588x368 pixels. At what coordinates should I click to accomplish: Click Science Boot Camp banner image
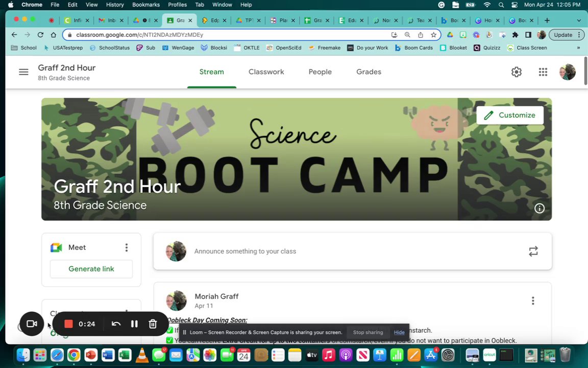pos(296,159)
